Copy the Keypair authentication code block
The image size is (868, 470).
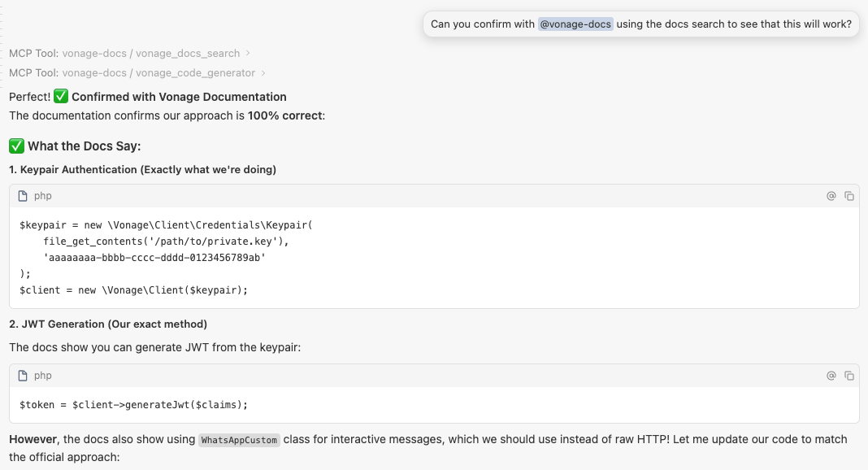click(x=849, y=196)
